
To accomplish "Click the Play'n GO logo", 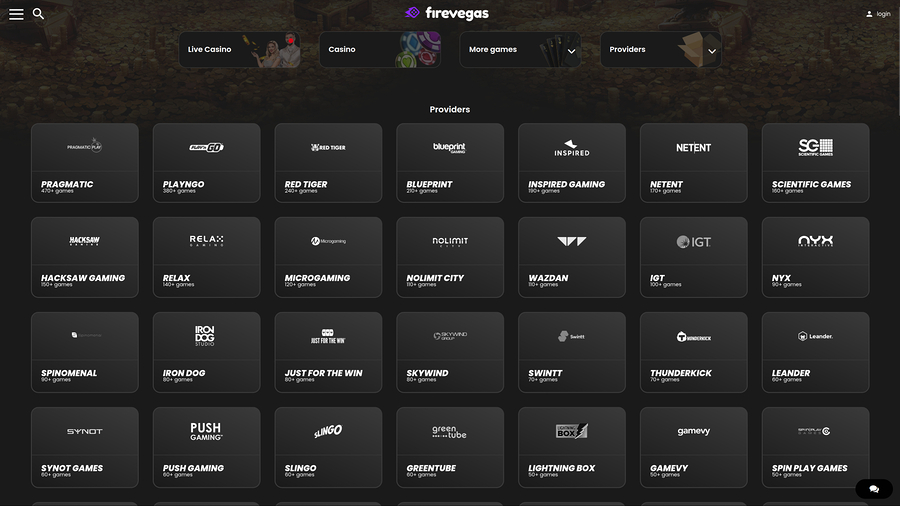I will [207, 147].
